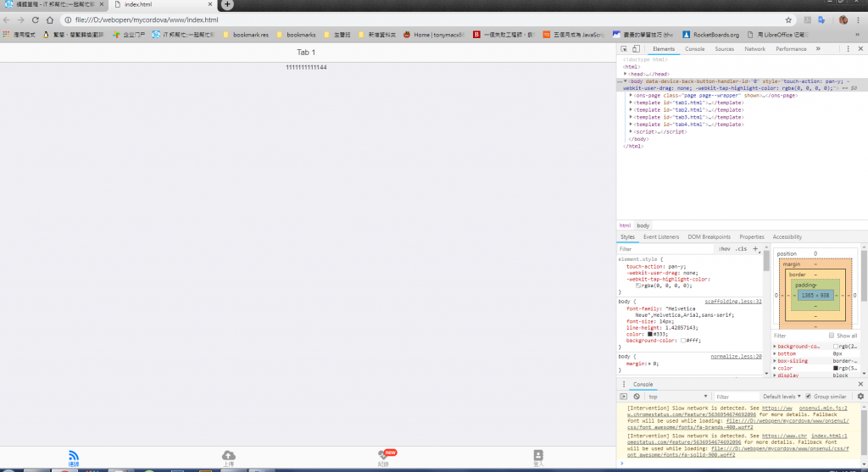Toggle the :hov element state button
Viewport: 868px width, 472px height.
[x=724, y=249]
